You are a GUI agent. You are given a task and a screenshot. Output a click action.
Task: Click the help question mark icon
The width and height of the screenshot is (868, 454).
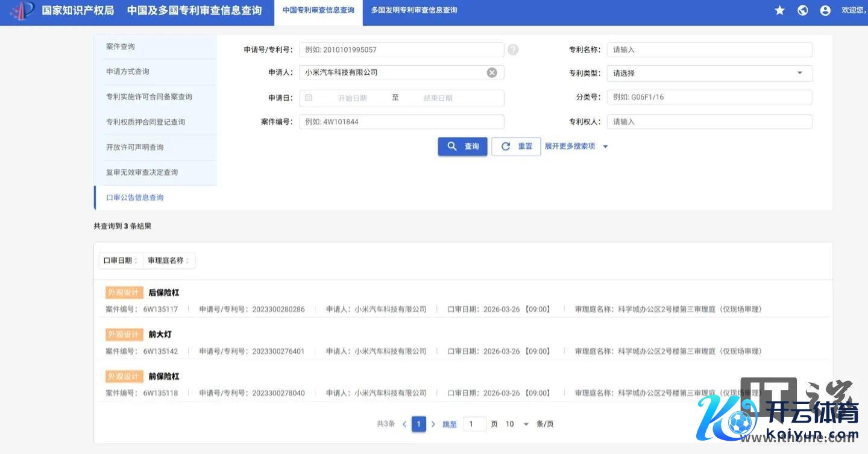(513, 49)
